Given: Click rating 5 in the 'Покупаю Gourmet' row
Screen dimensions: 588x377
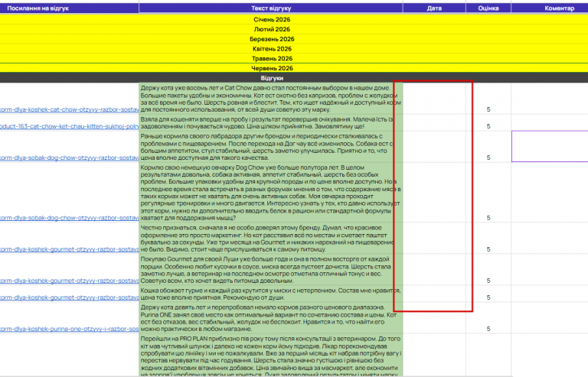Looking at the screenshot, I should 488,281.
